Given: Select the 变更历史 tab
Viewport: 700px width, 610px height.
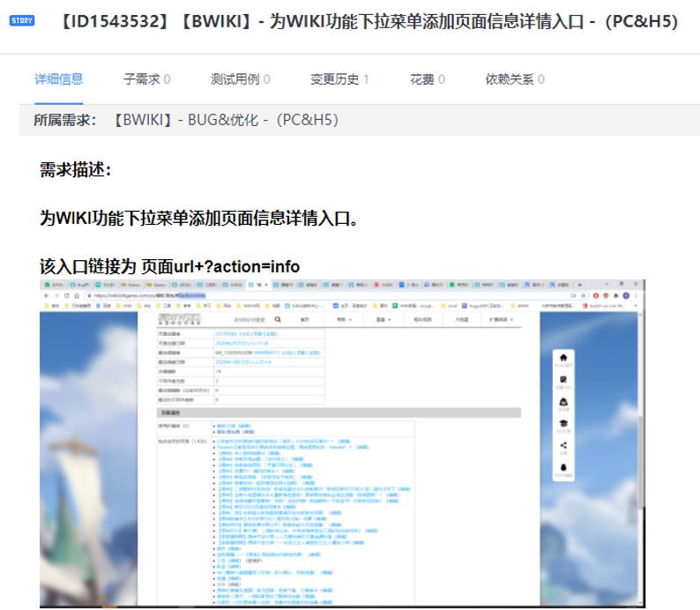Looking at the screenshot, I should 339,79.
